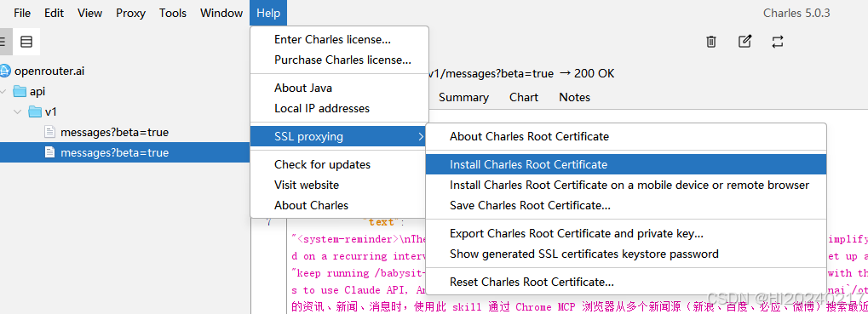This screenshot has height=314, width=868.
Task: Click the api folder icon
Action: (x=20, y=91)
